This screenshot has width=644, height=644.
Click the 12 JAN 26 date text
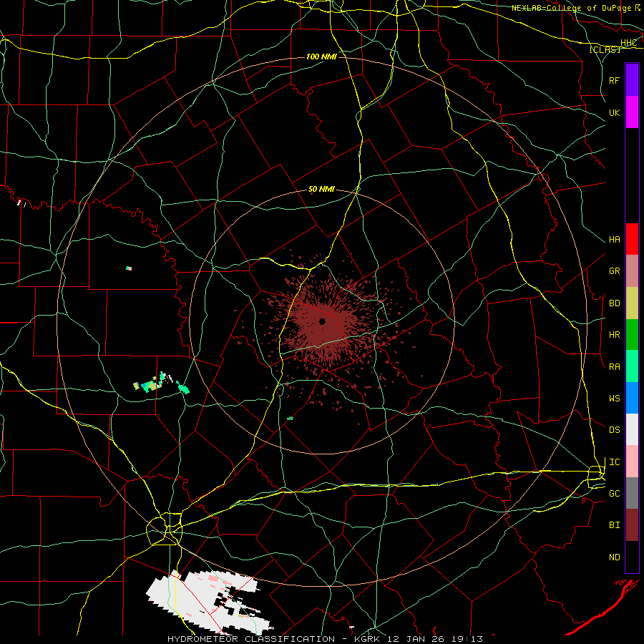point(414,639)
